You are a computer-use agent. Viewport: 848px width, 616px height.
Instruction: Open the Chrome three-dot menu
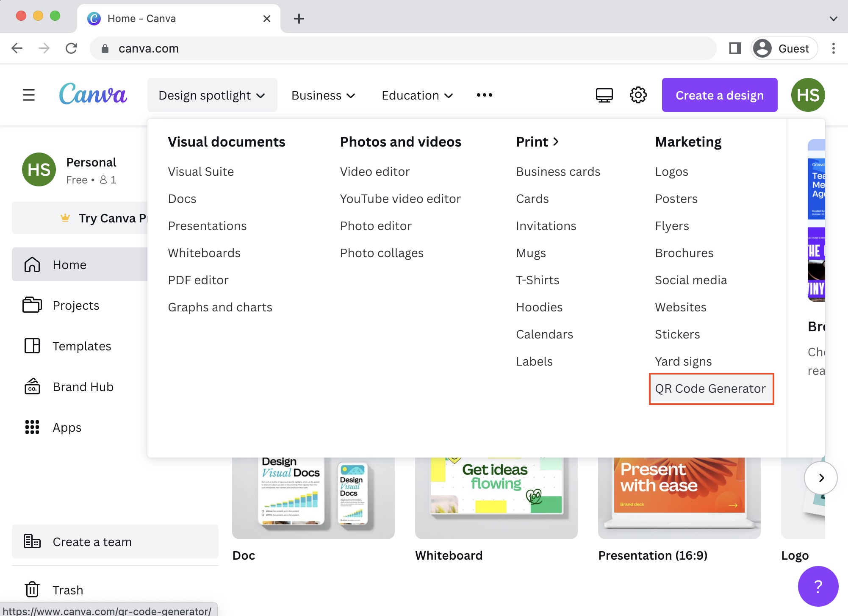tap(833, 48)
